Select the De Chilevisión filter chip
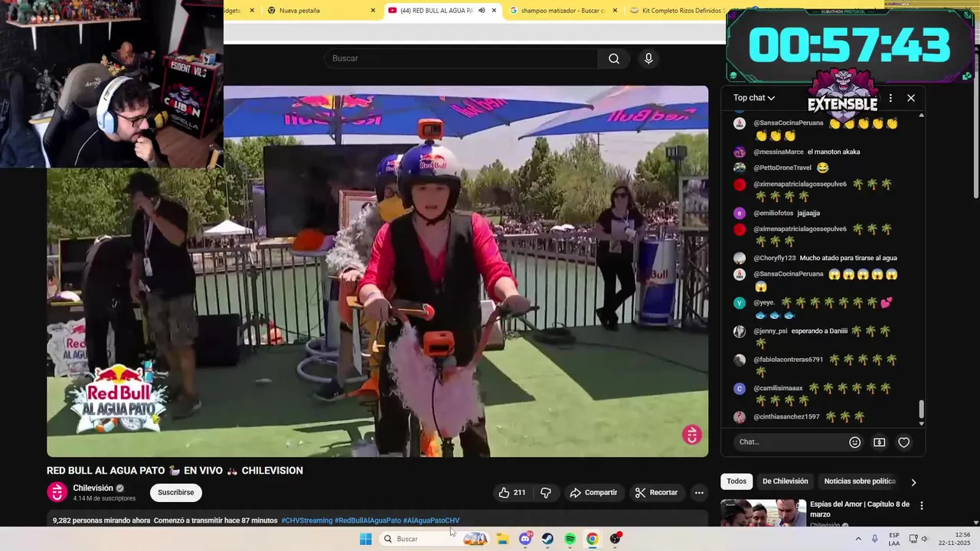980x551 pixels. [785, 481]
